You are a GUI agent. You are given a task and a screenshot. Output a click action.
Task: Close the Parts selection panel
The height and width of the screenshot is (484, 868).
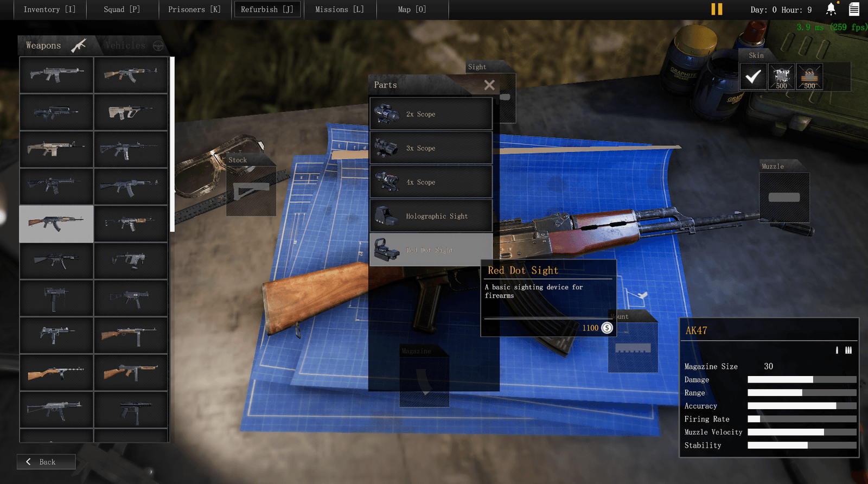tap(489, 85)
